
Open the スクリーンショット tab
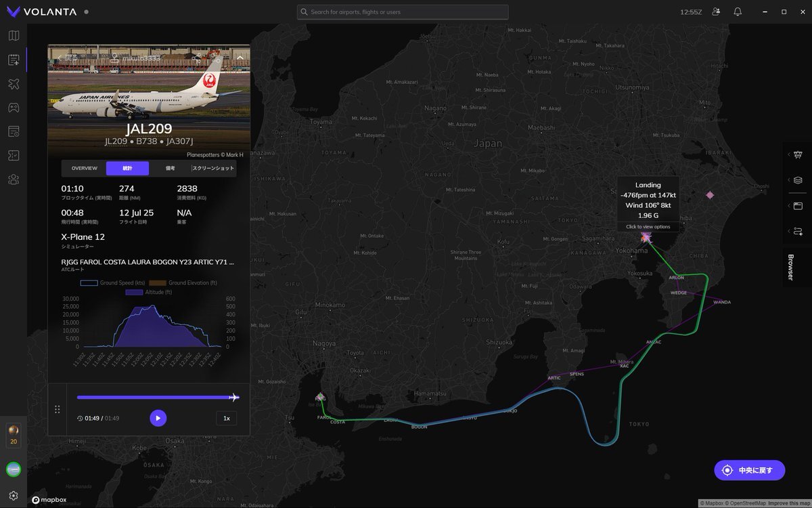coord(214,168)
